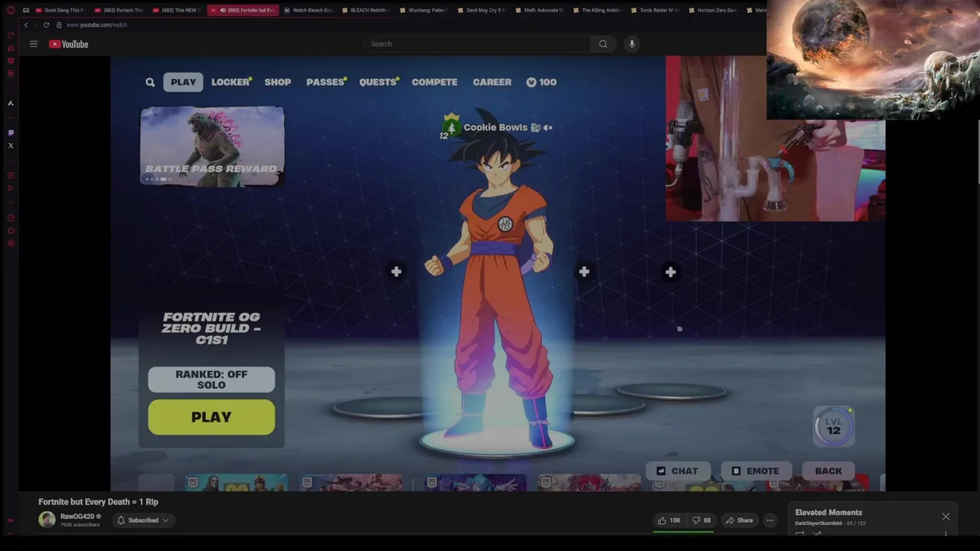This screenshot has width=980, height=551.
Task: Go back with the browser back arrow
Action: click(x=26, y=24)
